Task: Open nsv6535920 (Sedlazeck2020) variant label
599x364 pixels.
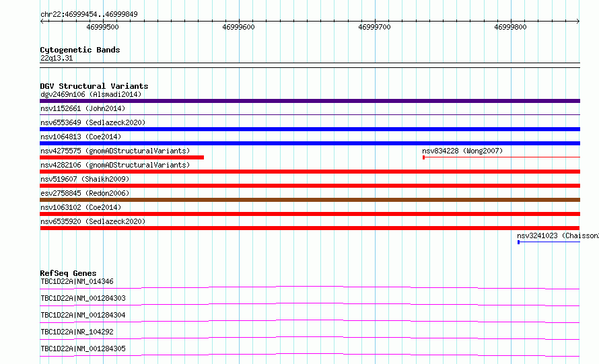Action: (x=93, y=221)
